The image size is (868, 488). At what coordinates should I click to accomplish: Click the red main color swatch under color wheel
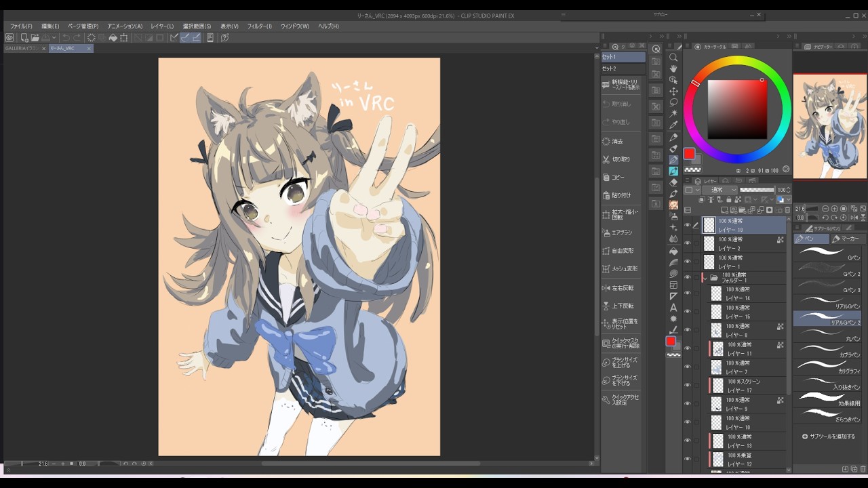point(689,154)
